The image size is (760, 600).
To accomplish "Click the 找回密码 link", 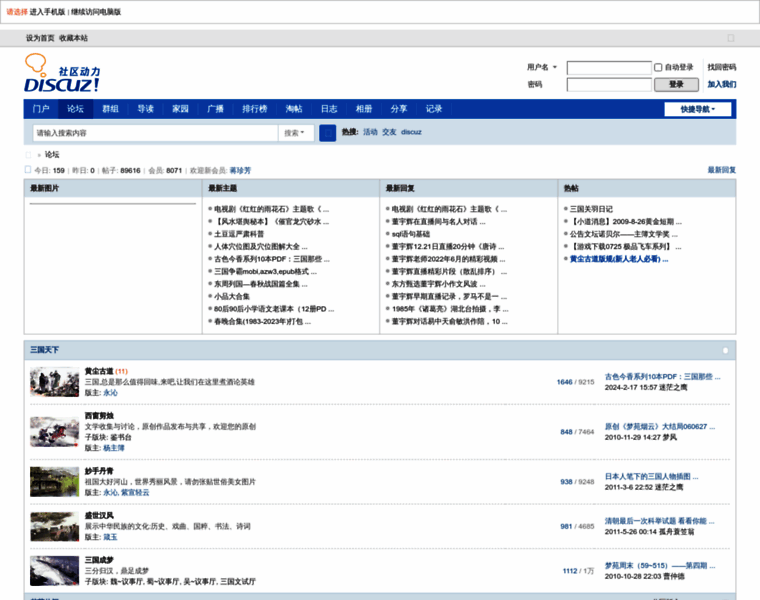I will click(x=721, y=67).
